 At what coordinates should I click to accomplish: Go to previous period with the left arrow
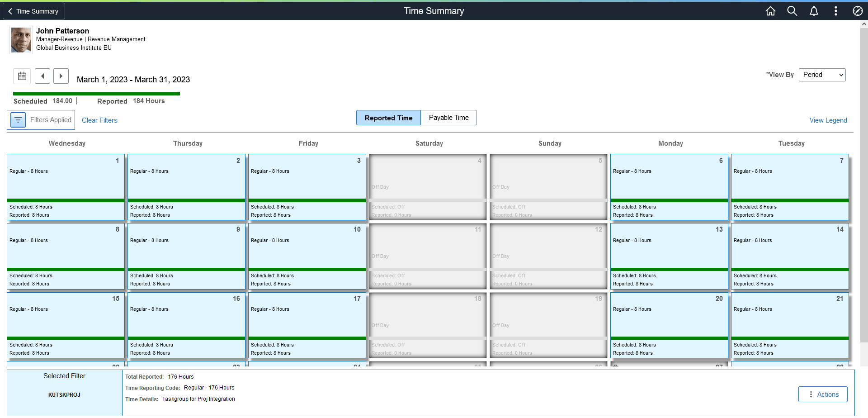click(42, 76)
